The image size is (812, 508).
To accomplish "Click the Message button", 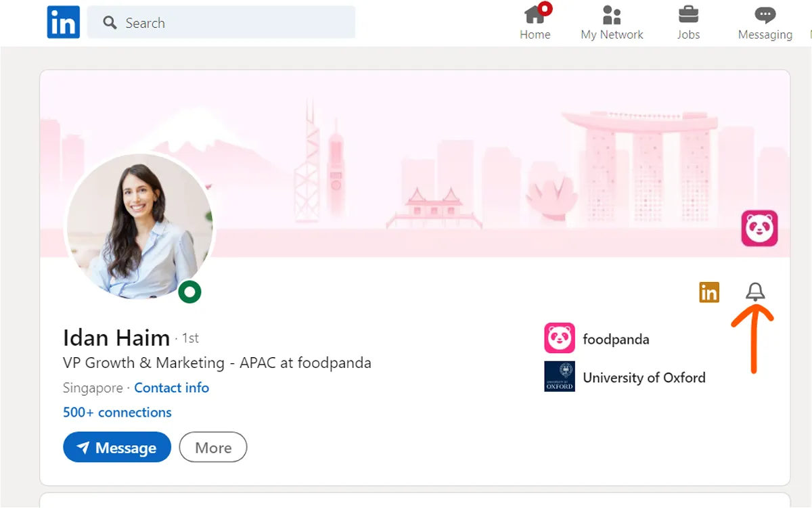I will point(117,447).
